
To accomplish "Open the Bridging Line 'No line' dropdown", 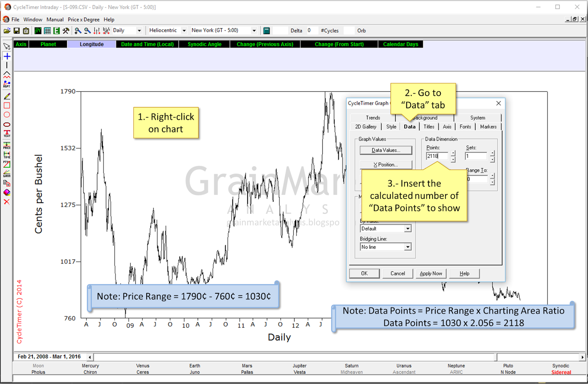I will tap(407, 247).
